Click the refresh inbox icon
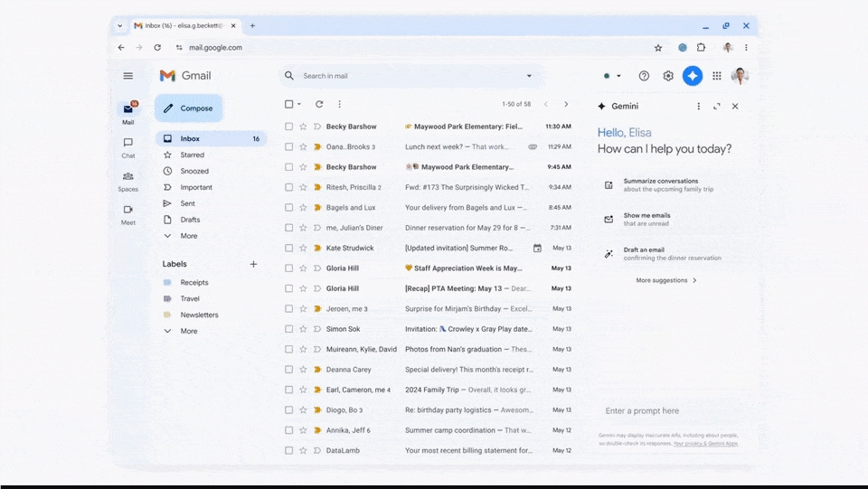This screenshot has height=489, width=868. point(319,104)
